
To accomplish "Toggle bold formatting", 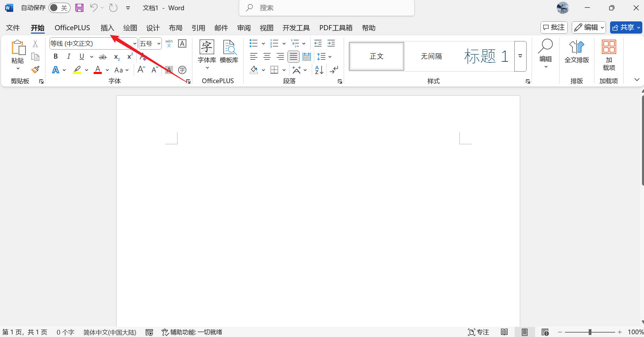I will [x=55, y=56].
